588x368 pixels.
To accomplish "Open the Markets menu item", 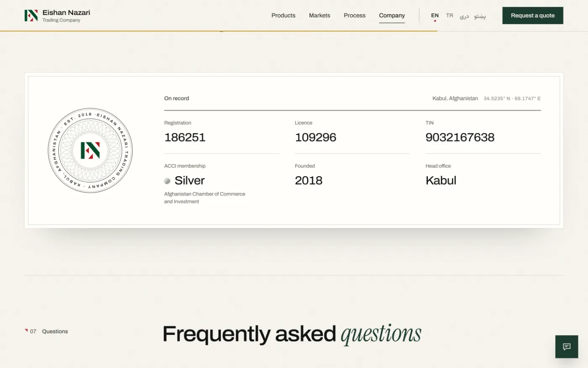I will click(320, 16).
